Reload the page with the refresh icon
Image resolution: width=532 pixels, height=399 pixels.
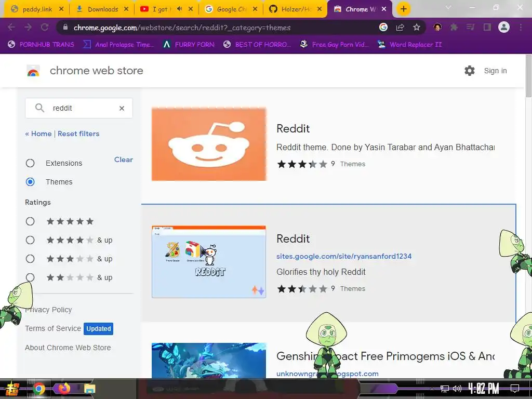[x=45, y=27]
